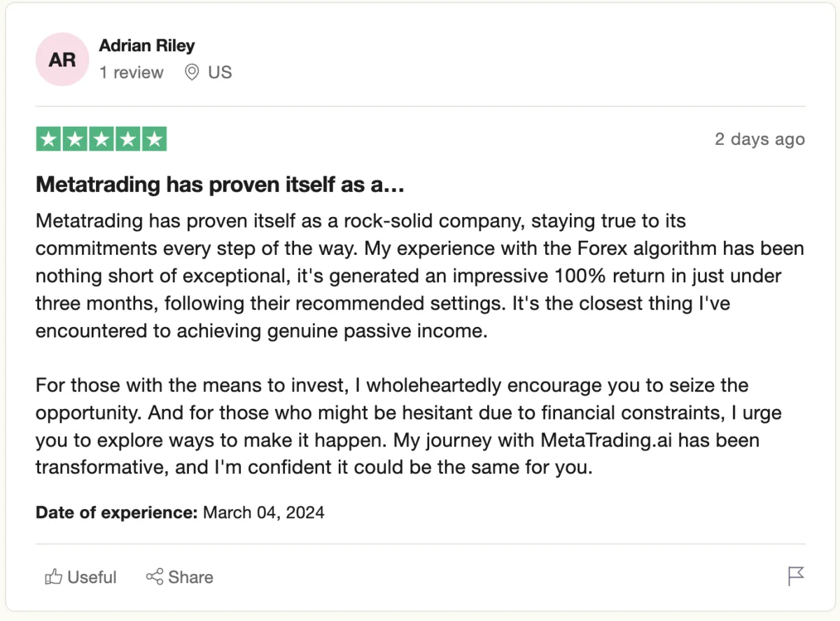Viewport: 840px width, 621px height.
Task: Click the location pin icon next to US
Action: (x=191, y=72)
